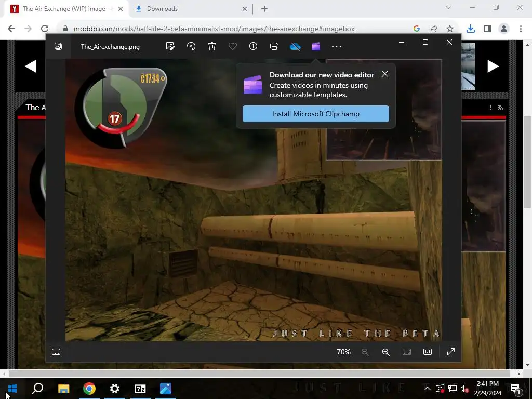The width and height of the screenshot is (532, 399).
Task: Bookmark this page with star icon
Action: tap(450, 29)
